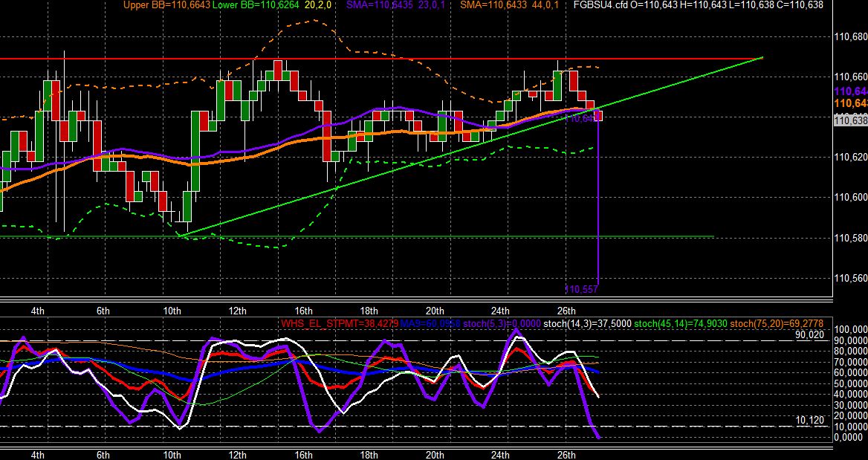Click 110,680 on the price axis
Viewport: 868px width, 460px height.
point(850,37)
